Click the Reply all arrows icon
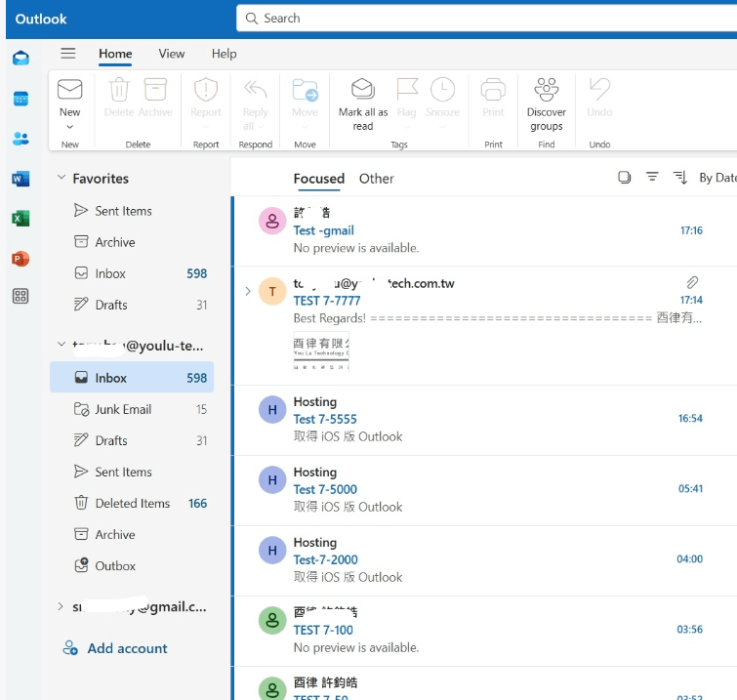Viewport: 737px width, 700px height. [255, 89]
